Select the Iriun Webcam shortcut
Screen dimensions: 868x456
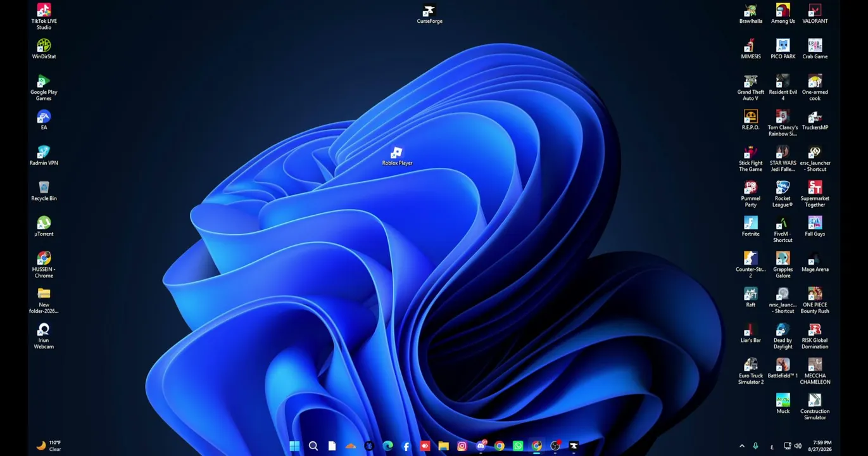(44, 336)
